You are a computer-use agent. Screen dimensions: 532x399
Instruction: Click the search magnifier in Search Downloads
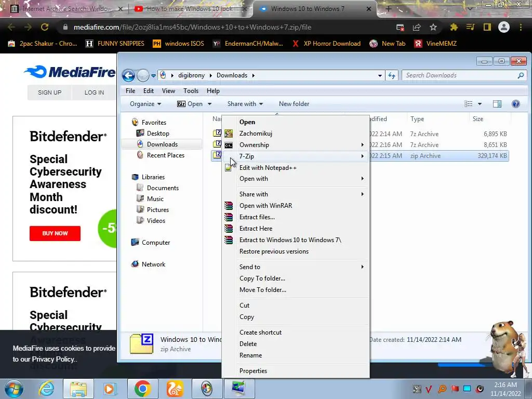point(521,75)
